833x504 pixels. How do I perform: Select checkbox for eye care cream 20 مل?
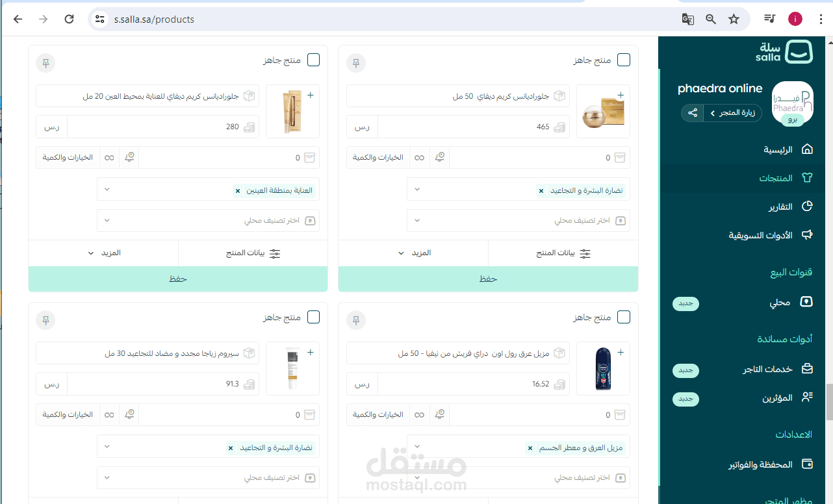(x=313, y=60)
